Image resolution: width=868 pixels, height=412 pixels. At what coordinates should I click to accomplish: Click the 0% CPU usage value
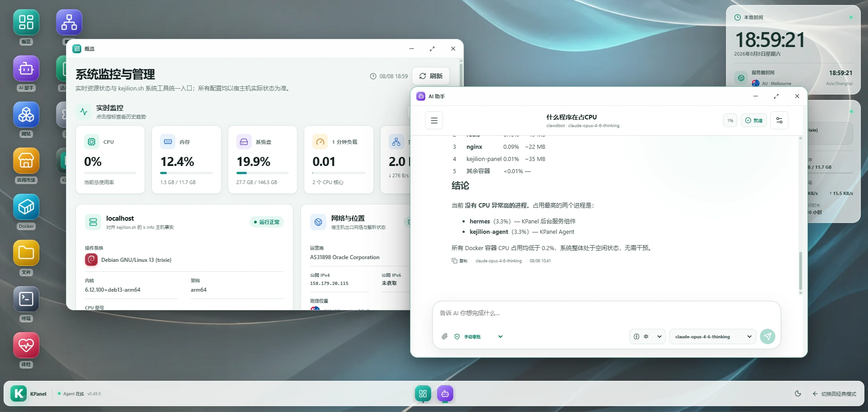(x=93, y=162)
